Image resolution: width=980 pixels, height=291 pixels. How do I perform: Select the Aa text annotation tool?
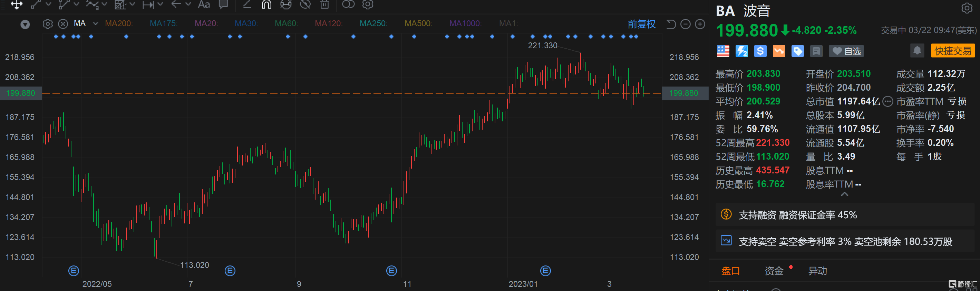pos(204,4)
